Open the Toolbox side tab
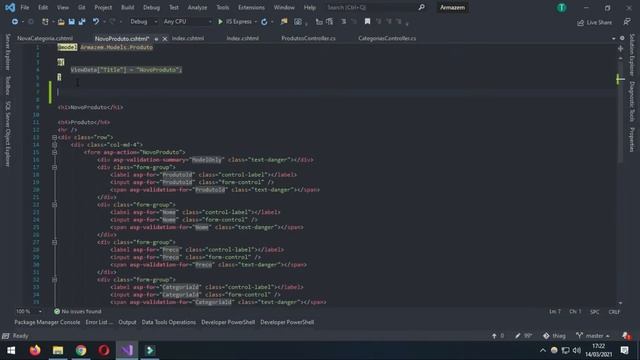Screen dimensions: 640x360 point(7,86)
